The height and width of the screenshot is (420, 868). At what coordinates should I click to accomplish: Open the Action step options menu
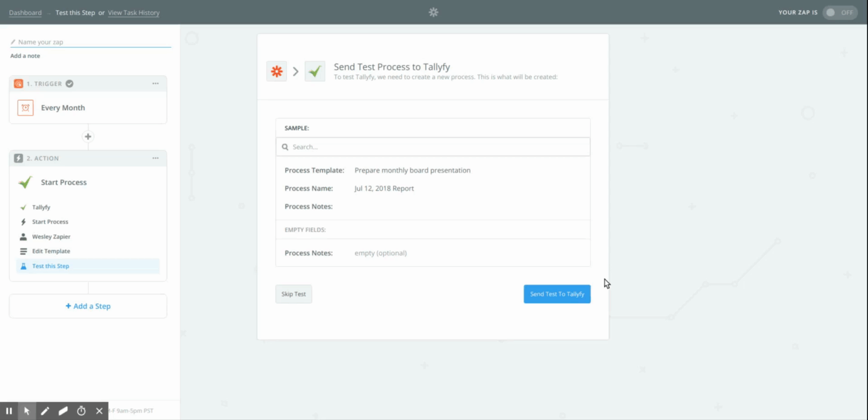pyautogui.click(x=156, y=158)
